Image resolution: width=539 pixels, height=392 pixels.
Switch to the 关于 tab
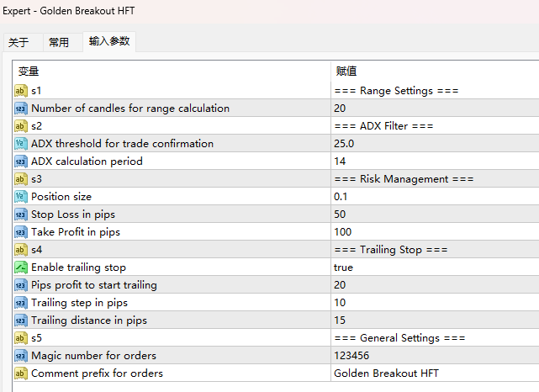(x=18, y=43)
